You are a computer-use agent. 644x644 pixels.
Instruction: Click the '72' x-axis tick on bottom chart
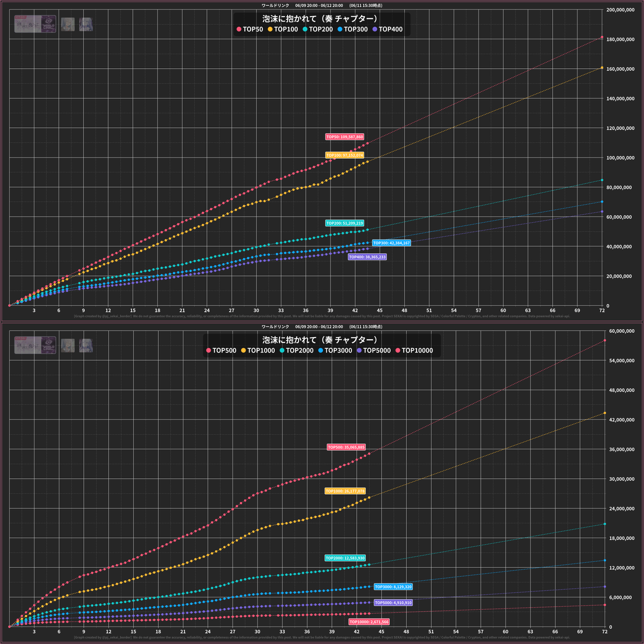click(605, 632)
